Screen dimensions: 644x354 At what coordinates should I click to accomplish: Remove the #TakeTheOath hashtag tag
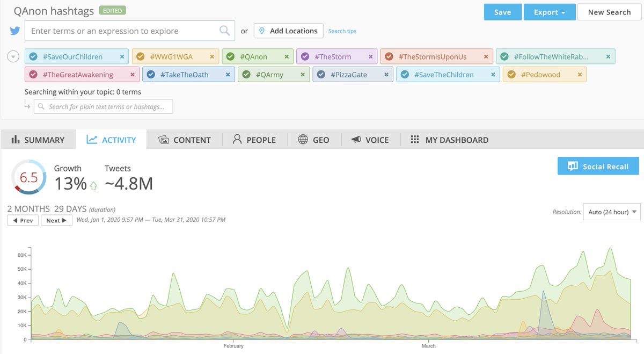pyautogui.click(x=228, y=75)
